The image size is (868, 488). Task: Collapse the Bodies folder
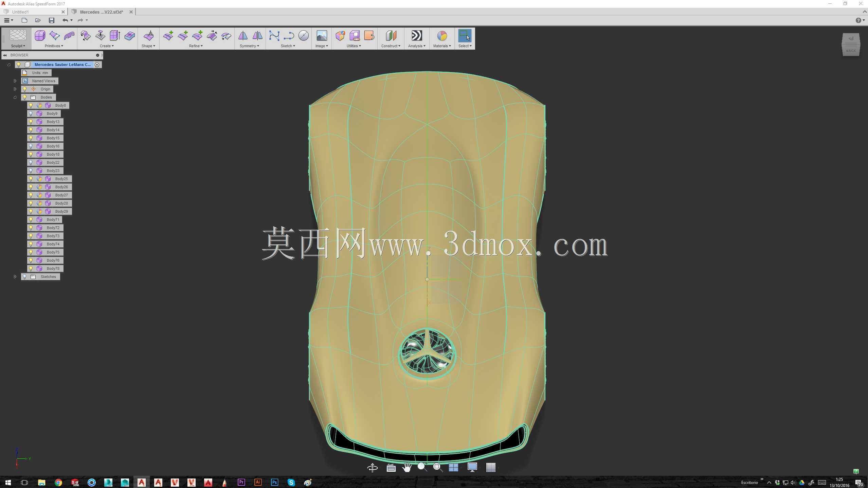coord(15,97)
